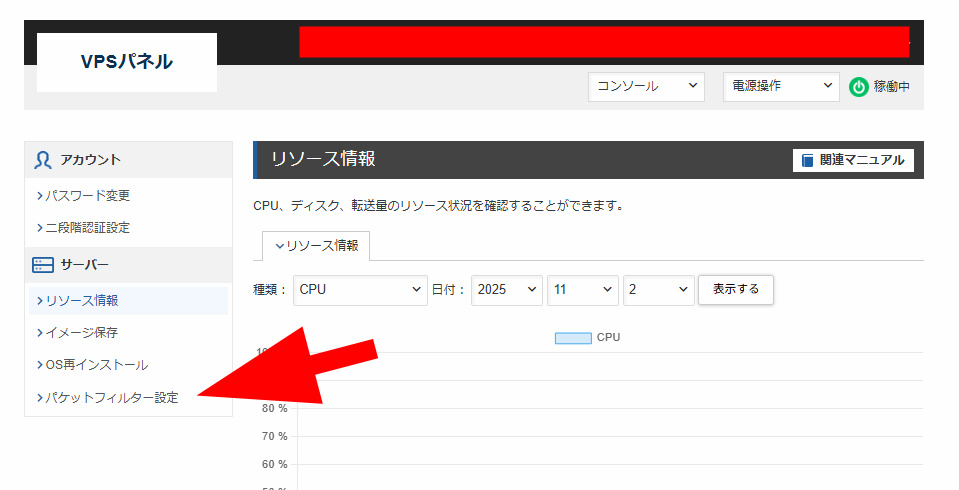Screen dimensions: 959x490
Task: Open the 関連マニュアル button
Action: (x=853, y=160)
